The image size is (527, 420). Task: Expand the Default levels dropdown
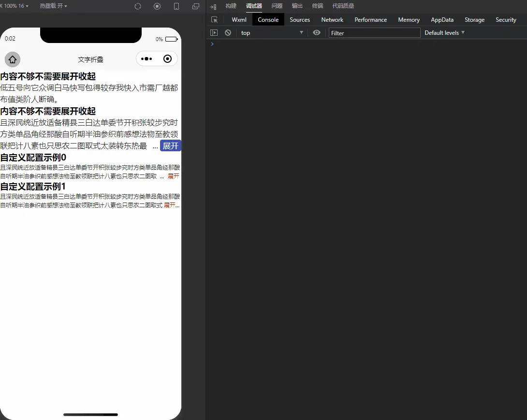(x=444, y=33)
